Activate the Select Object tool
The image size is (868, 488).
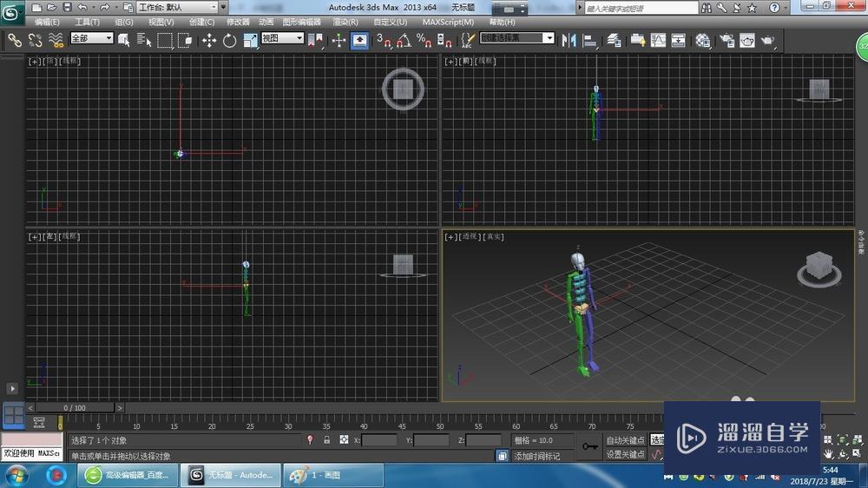(x=123, y=40)
